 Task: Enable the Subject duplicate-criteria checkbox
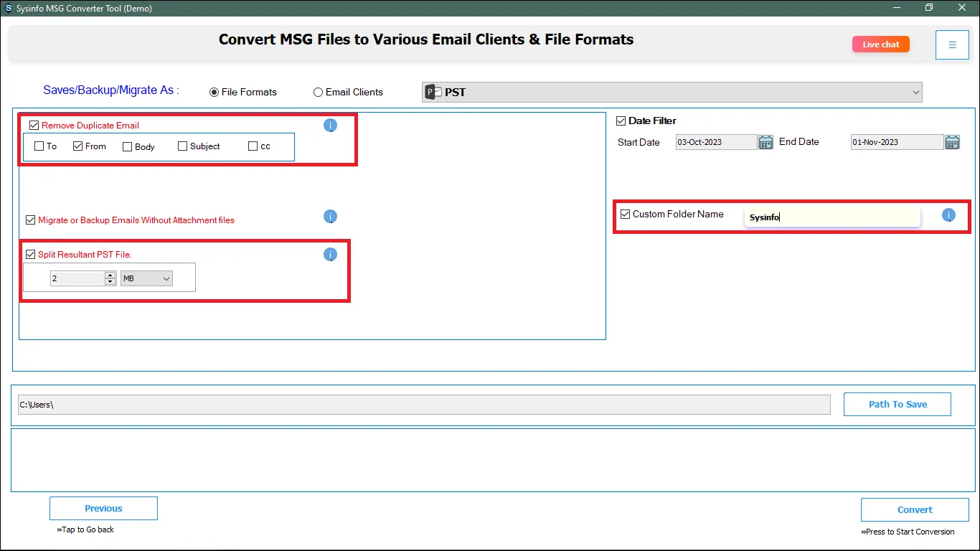click(x=183, y=146)
